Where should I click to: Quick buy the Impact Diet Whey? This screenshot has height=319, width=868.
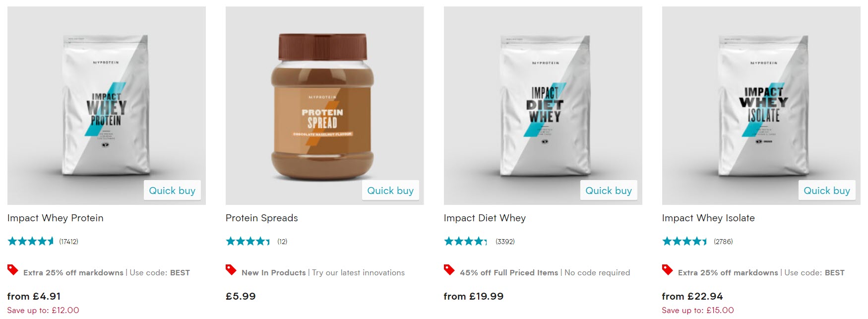tap(609, 191)
